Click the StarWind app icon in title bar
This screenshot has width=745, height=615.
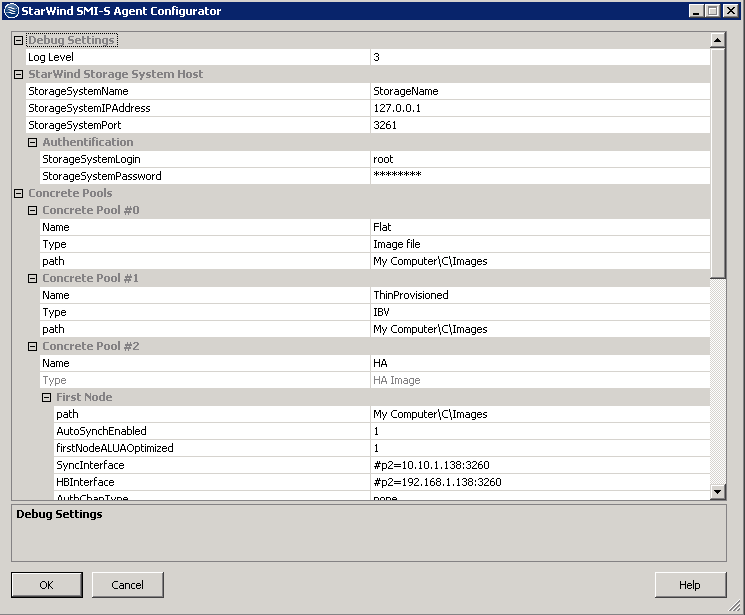11,10
